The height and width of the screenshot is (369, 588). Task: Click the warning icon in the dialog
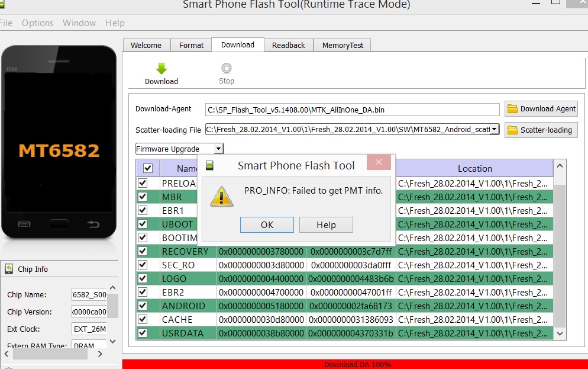pos(222,197)
